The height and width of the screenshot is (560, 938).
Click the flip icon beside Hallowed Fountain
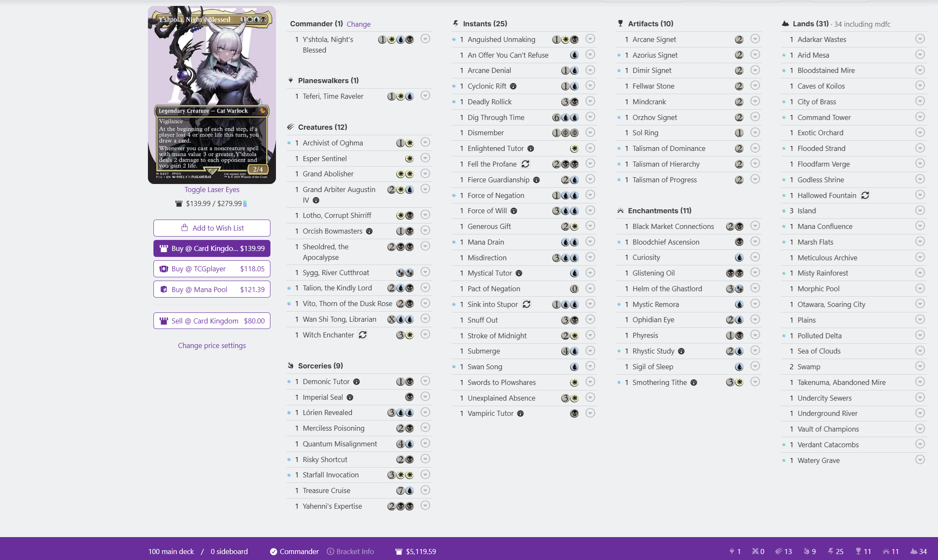(865, 195)
